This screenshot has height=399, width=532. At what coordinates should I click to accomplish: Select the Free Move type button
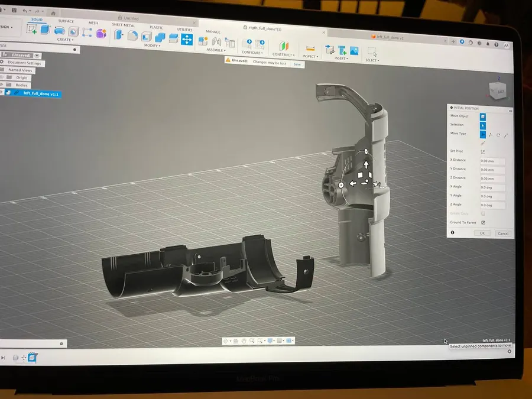(x=483, y=134)
